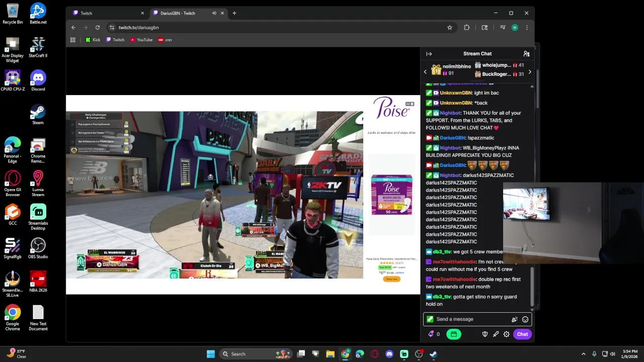Open Steam desktop shortcut

click(x=38, y=114)
